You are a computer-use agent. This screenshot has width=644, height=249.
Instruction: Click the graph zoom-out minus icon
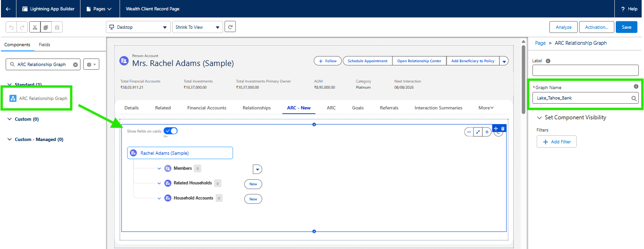tap(469, 132)
